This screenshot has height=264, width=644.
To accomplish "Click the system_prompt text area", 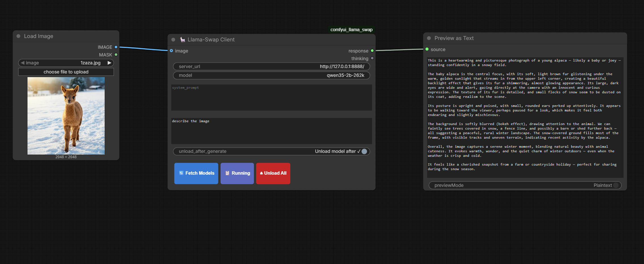I will click(x=272, y=98).
